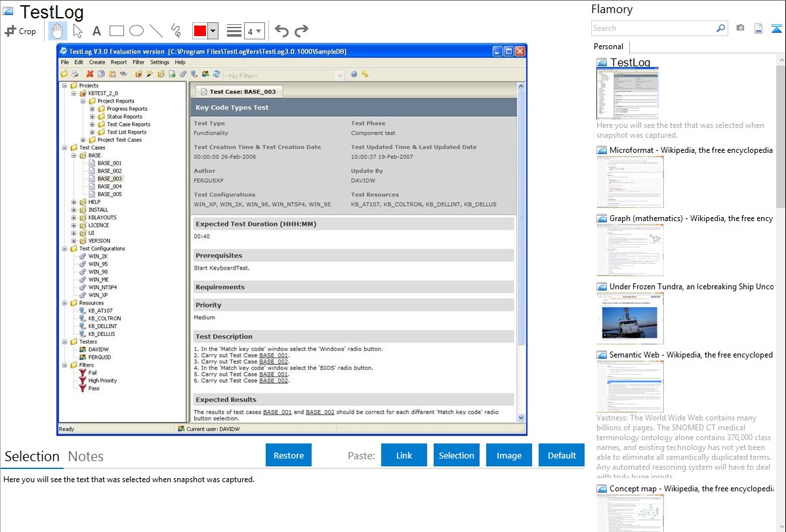Paste the snapshot as Image
Screen dimensions: 786x532
[x=509, y=455]
